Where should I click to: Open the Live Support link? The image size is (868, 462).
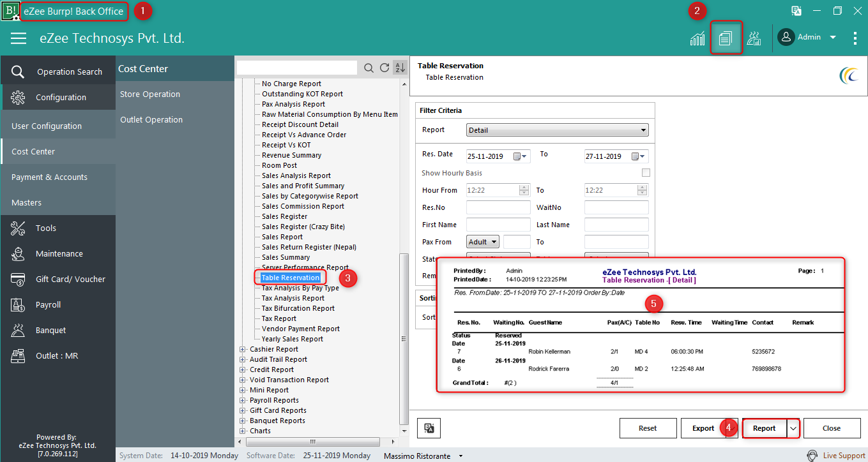point(844,456)
